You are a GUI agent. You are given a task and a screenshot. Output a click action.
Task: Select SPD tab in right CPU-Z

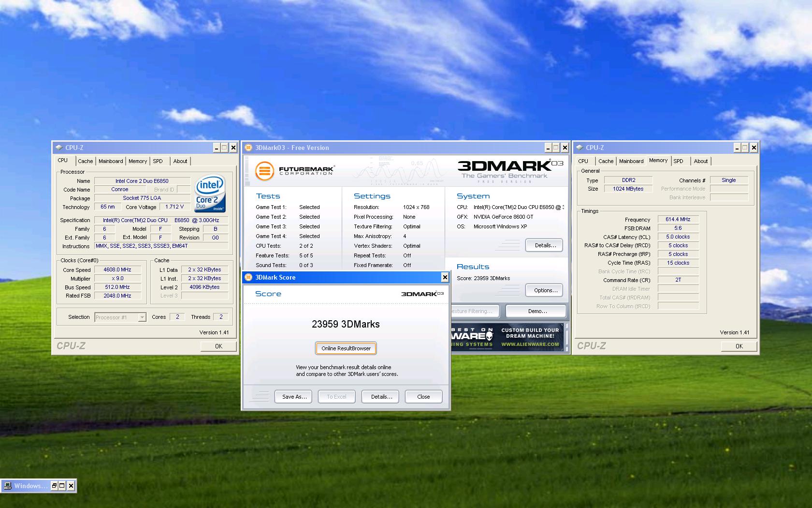(x=679, y=161)
